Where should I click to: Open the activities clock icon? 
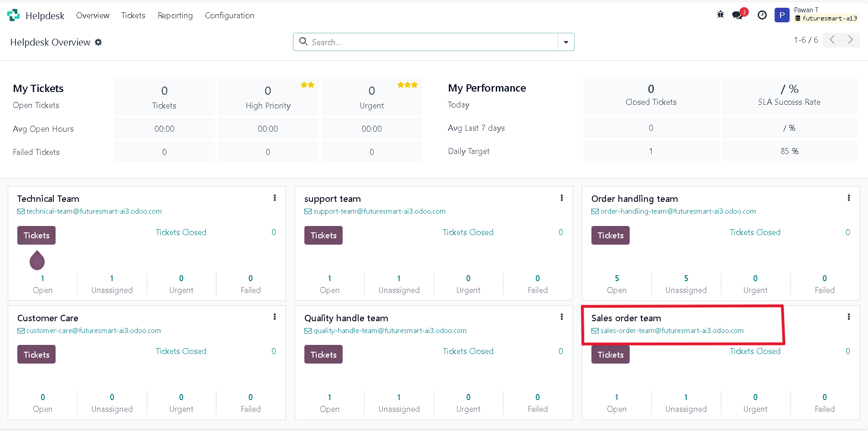[762, 15]
